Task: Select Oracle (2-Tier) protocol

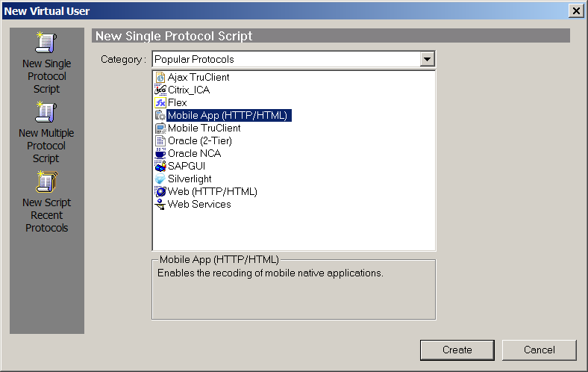Action: (200, 140)
